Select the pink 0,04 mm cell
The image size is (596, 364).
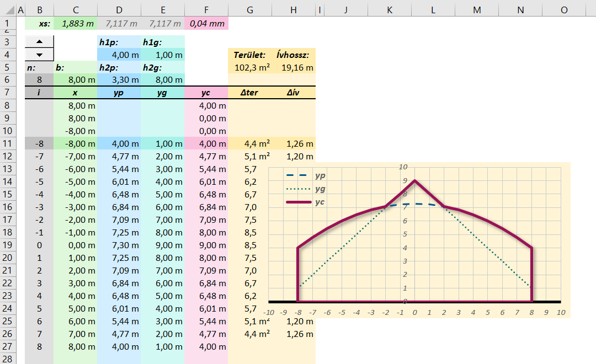(x=206, y=24)
